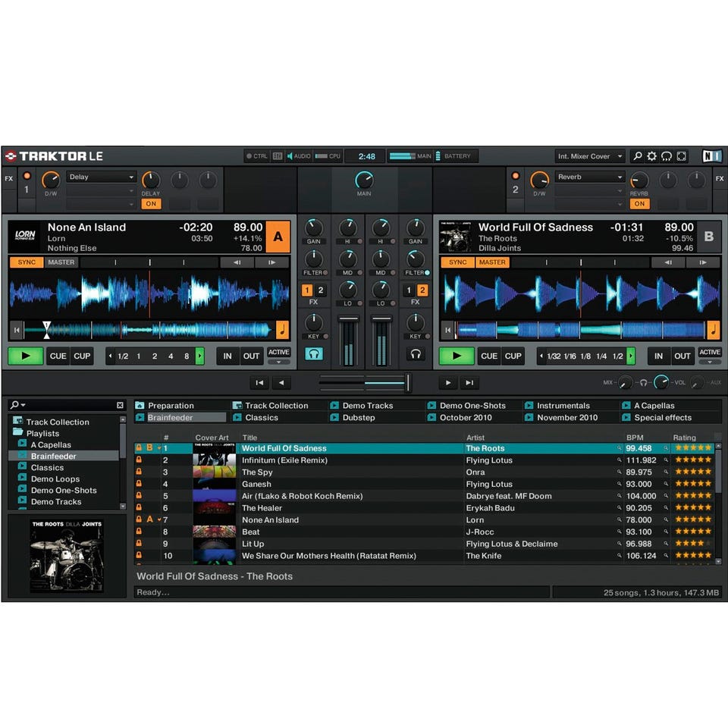Open Special effects favorite tab
Viewport: 728px width, 728px height.
point(663,417)
